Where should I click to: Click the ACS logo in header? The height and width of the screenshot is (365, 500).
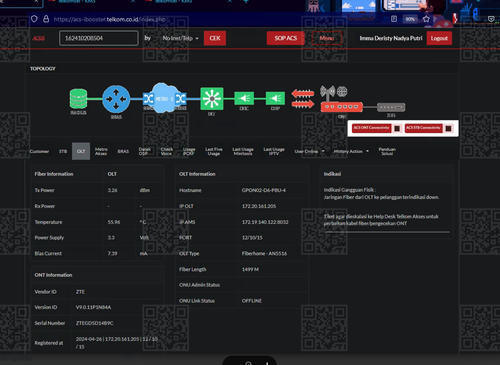click(39, 38)
